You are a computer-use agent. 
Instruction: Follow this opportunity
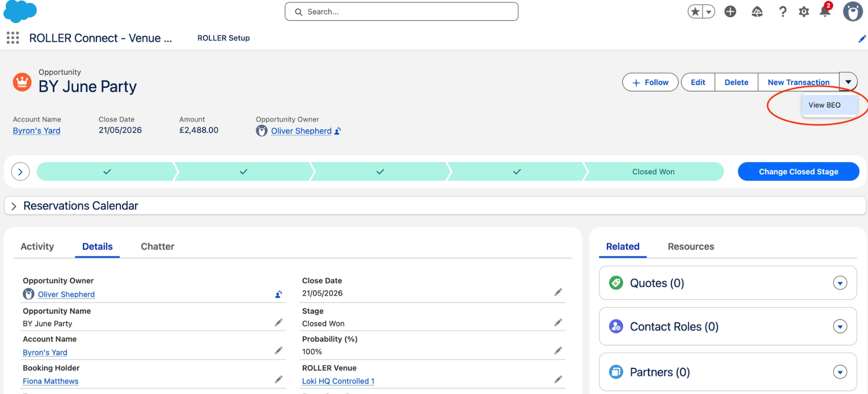(650, 82)
